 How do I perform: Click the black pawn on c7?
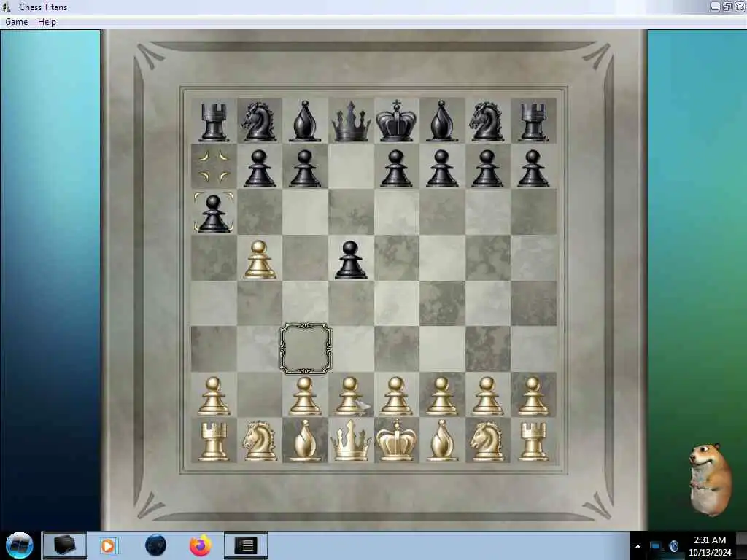[305, 168]
